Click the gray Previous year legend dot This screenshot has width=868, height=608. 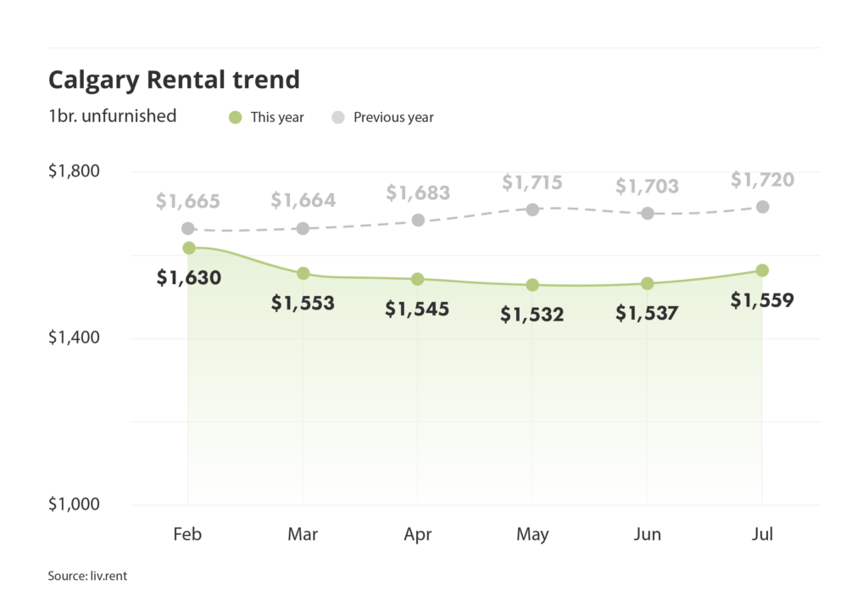tap(337, 117)
